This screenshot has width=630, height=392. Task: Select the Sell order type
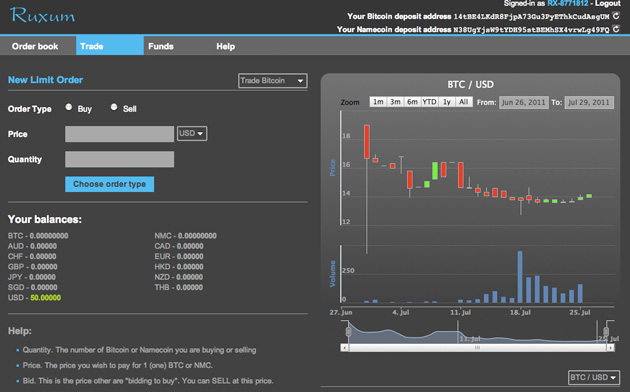pos(114,107)
